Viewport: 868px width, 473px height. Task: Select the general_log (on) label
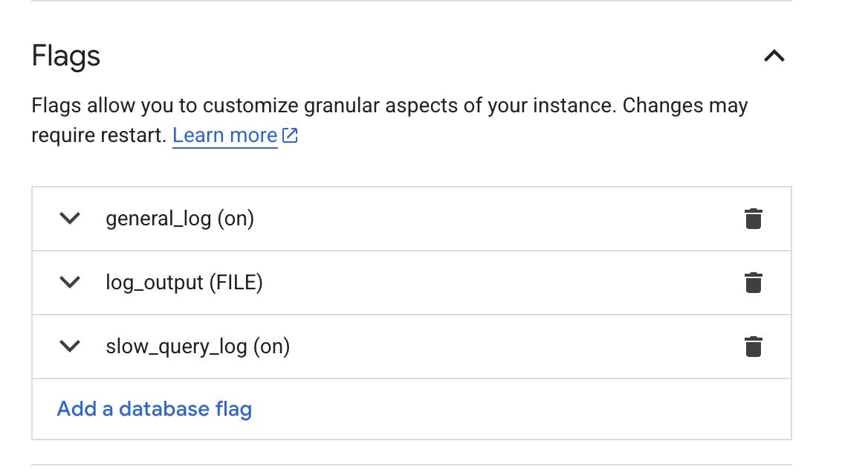[x=180, y=219]
